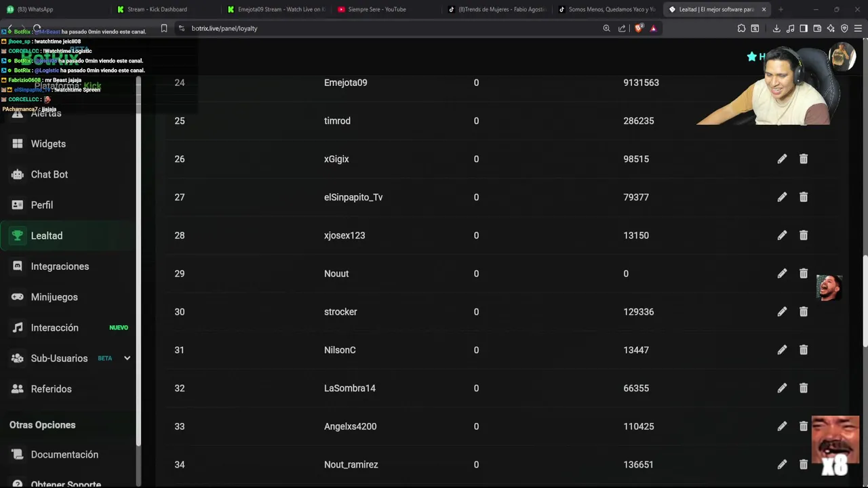Viewport: 868px width, 488px height.
Task: Switch to Emejota09 Stream tab
Action: point(276,9)
